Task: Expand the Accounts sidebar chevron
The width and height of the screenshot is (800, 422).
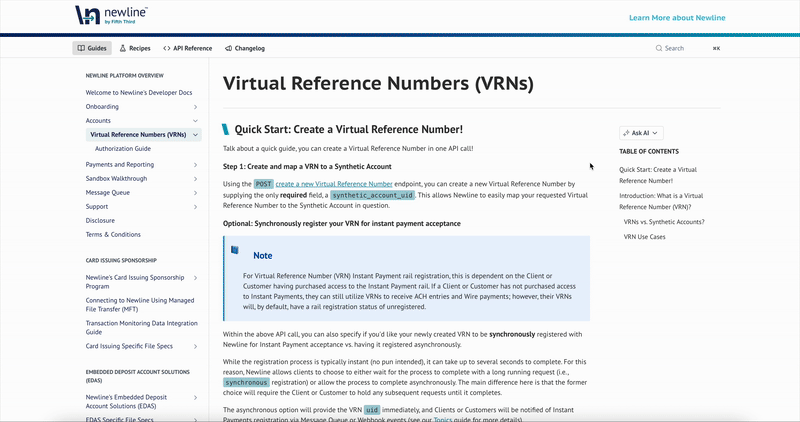Action: pyautogui.click(x=195, y=120)
